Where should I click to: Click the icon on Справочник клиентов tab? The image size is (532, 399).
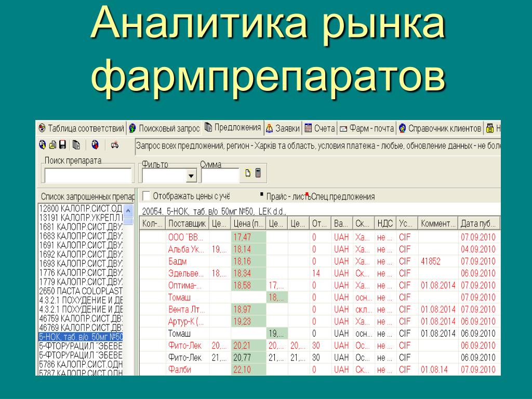click(x=403, y=128)
